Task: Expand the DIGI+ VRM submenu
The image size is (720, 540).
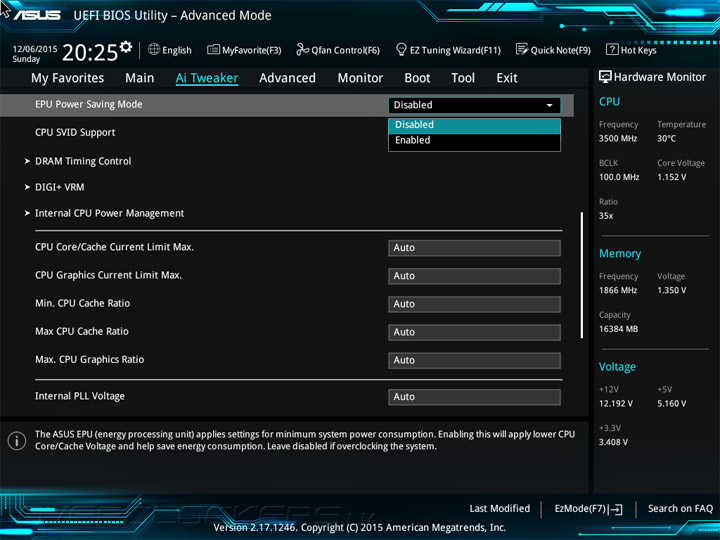Action: pos(59,187)
